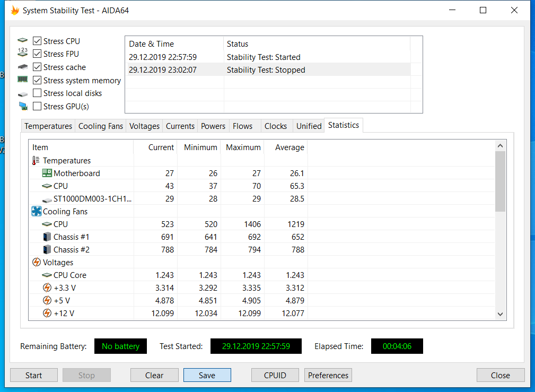Select the Clocks tab
The image size is (535, 392).
point(276,126)
